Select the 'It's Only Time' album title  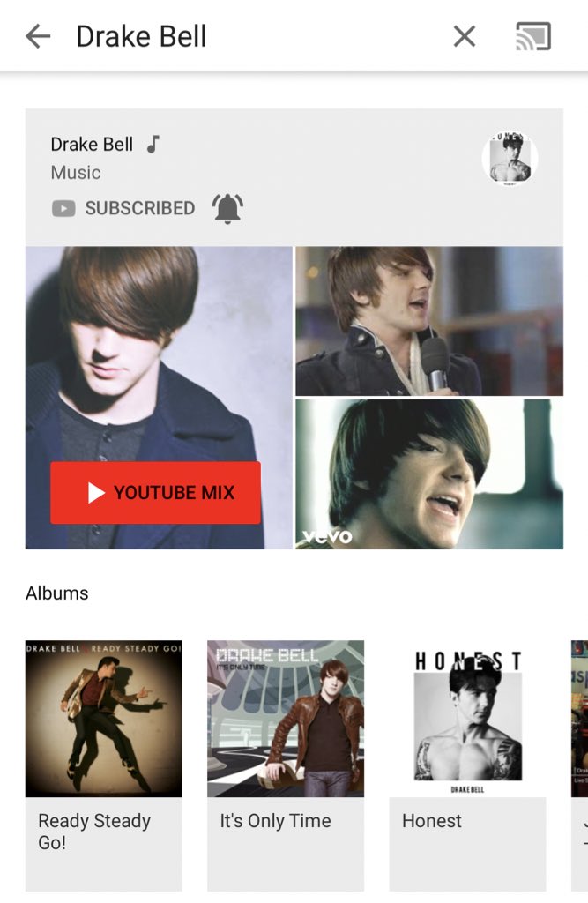click(275, 821)
